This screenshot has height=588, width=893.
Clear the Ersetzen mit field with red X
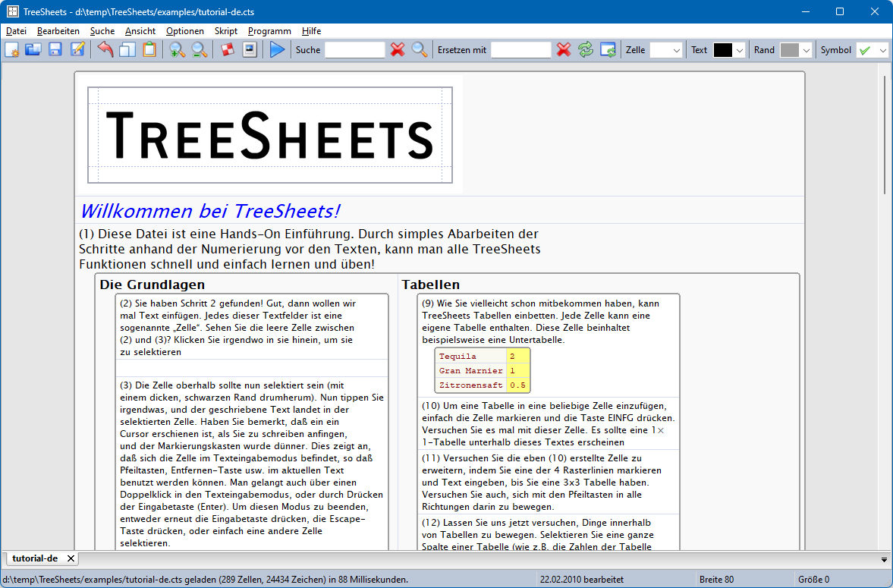[x=564, y=50]
